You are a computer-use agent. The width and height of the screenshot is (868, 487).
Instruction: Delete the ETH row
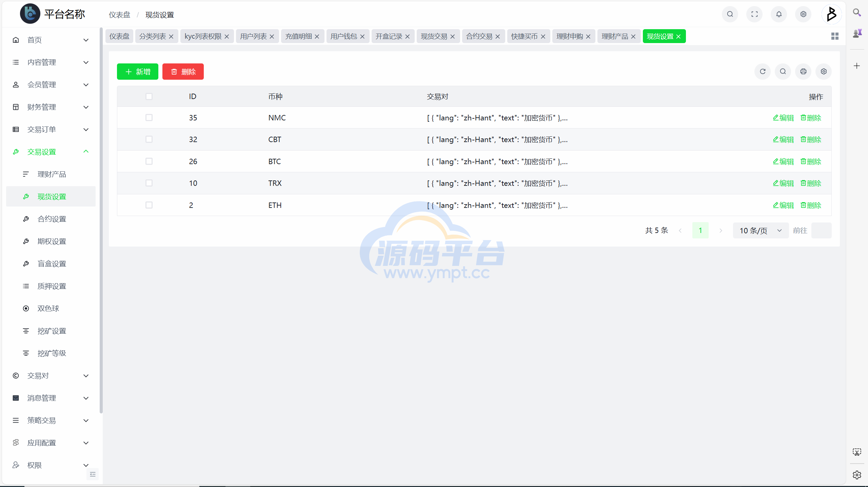tap(811, 205)
